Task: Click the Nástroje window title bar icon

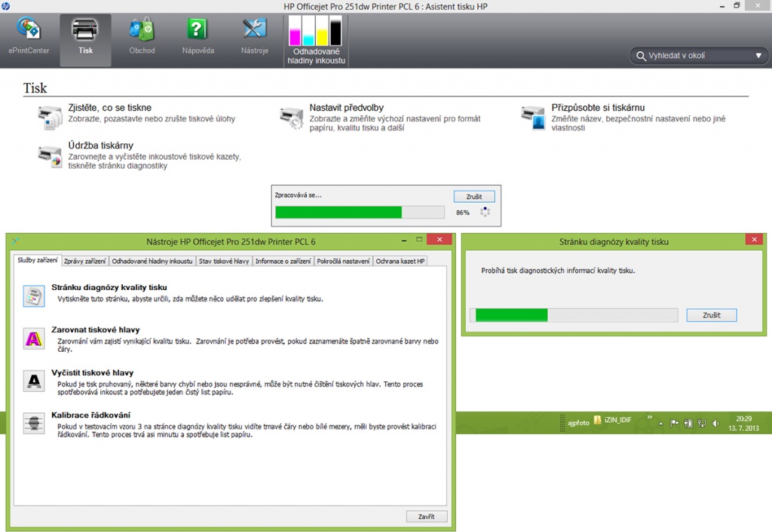Action: coord(15,241)
